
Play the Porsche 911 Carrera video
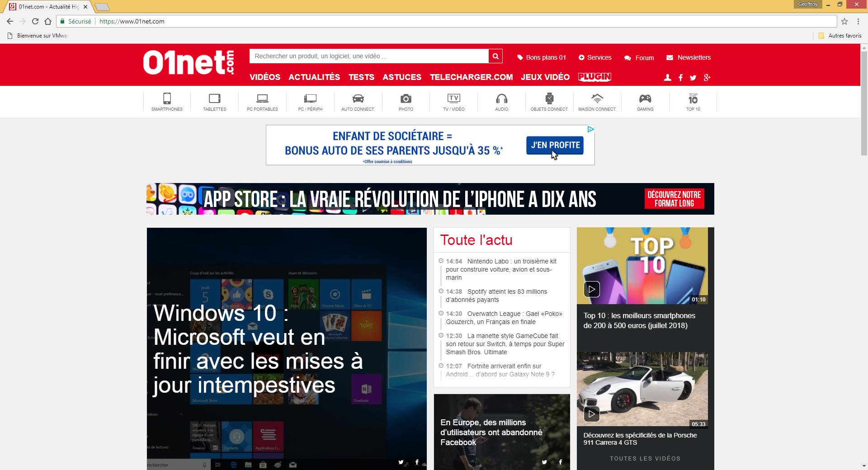[x=591, y=414]
